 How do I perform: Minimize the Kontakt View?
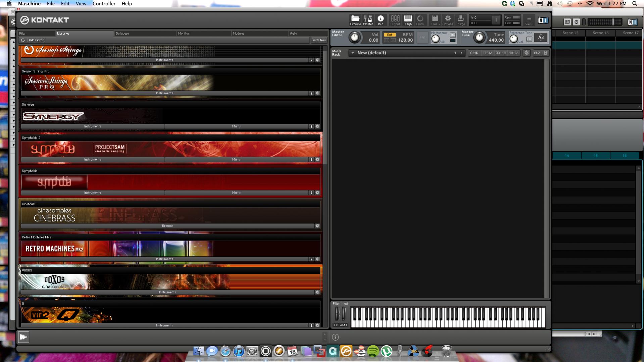click(529, 20)
